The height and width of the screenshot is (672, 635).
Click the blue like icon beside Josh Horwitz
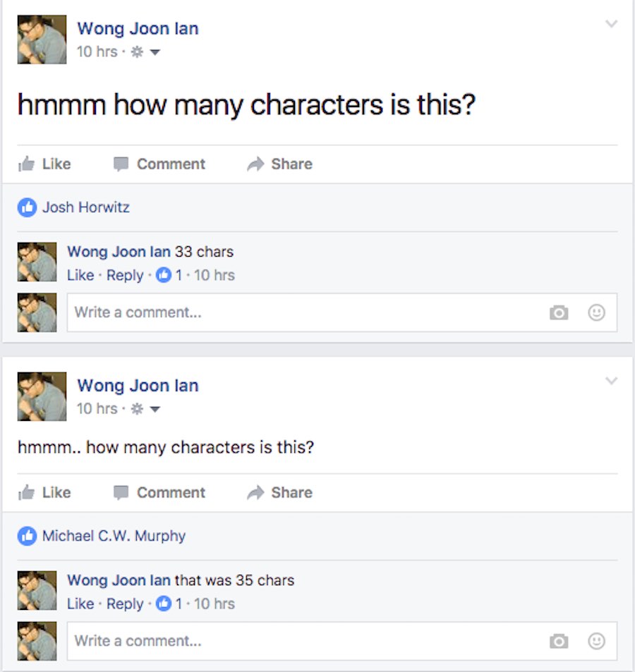(27, 207)
